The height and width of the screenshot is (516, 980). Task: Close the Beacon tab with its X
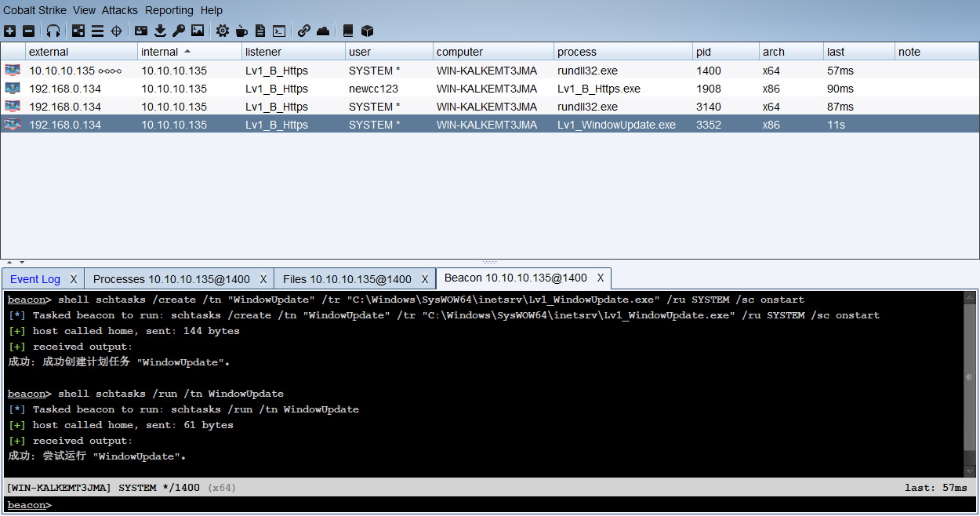click(x=601, y=278)
